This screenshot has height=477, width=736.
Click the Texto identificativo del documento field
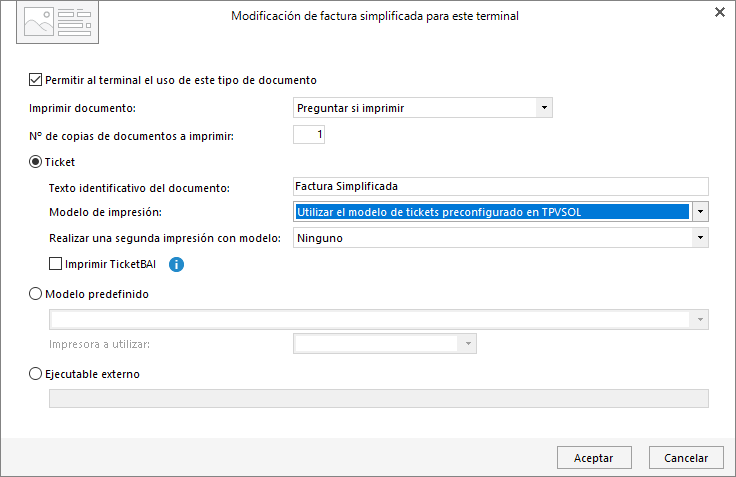(501, 186)
